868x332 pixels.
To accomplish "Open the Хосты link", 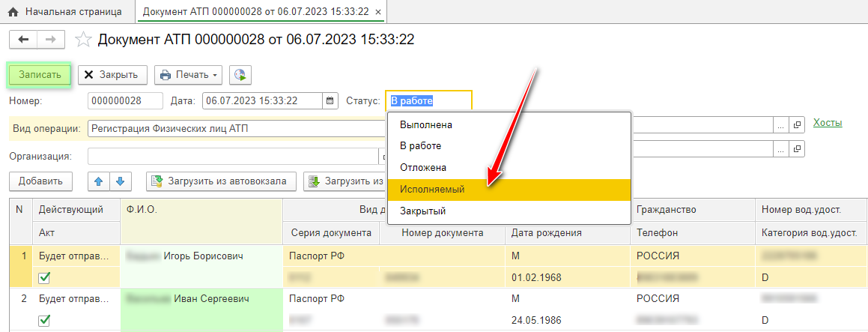I will click(827, 123).
